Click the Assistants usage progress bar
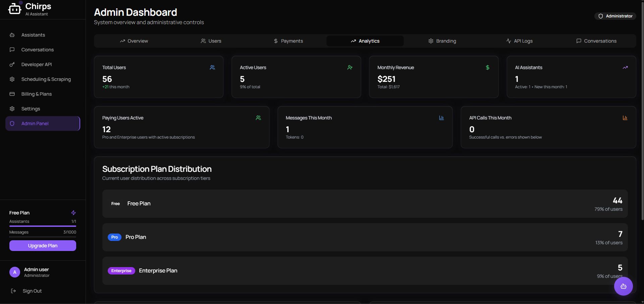This screenshot has width=644, height=304. (43, 226)
